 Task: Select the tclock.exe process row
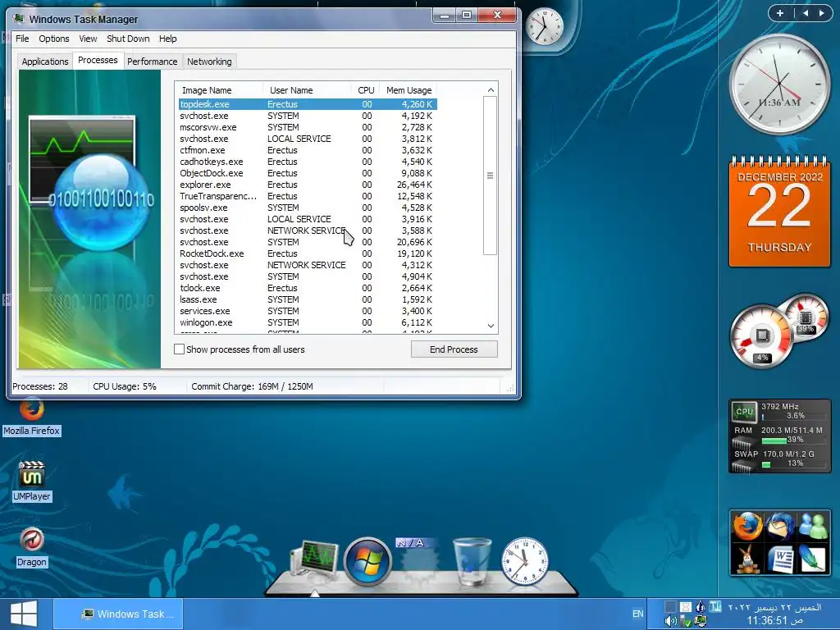tap(308, 288)
